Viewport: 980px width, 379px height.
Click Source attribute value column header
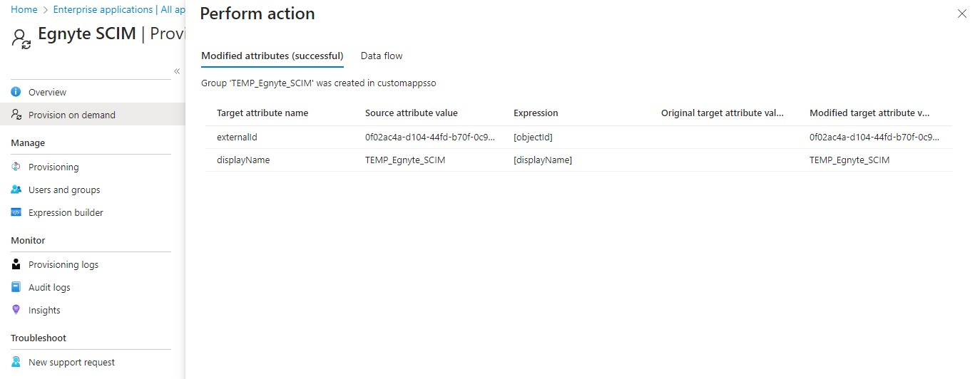pyautogui.click(x=412, y=113)
